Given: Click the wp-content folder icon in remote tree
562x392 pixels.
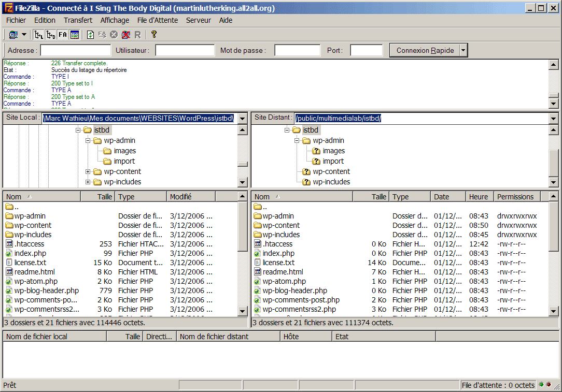Looking at the screenshot, I should tap(306, 171).
